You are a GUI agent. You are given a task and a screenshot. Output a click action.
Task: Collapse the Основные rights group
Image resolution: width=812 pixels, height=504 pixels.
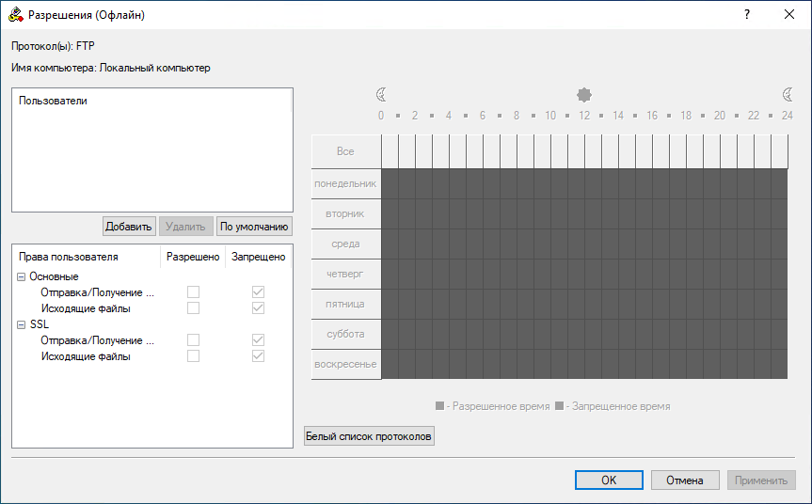pyautogui.click(x=22, y=276)
